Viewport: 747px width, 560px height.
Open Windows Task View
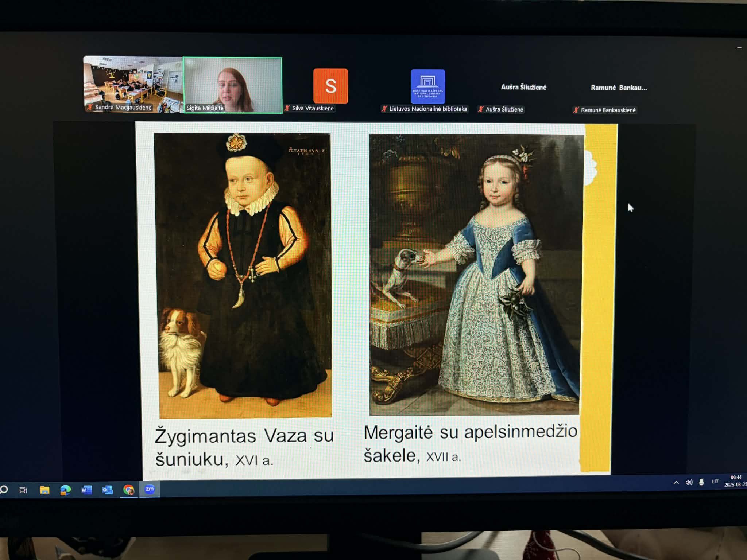click(x=24, y=490)
